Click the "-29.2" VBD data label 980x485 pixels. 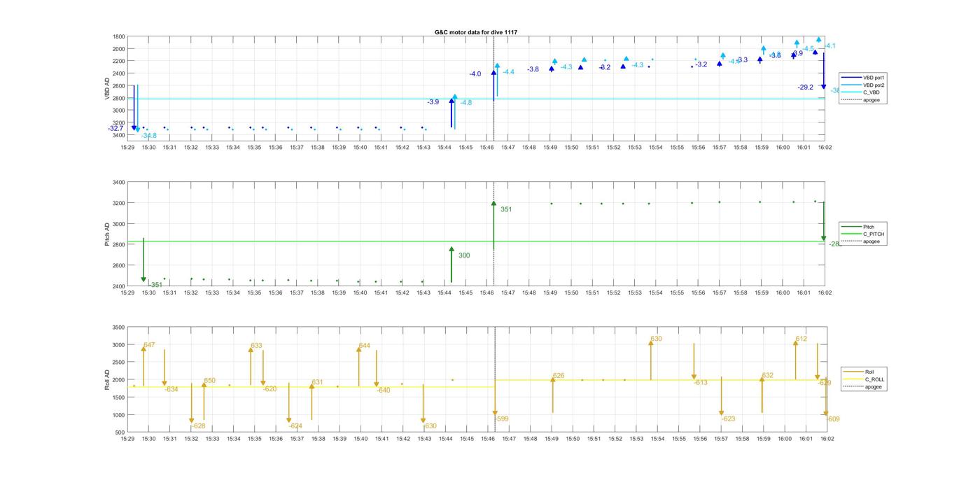coord(805,87)
